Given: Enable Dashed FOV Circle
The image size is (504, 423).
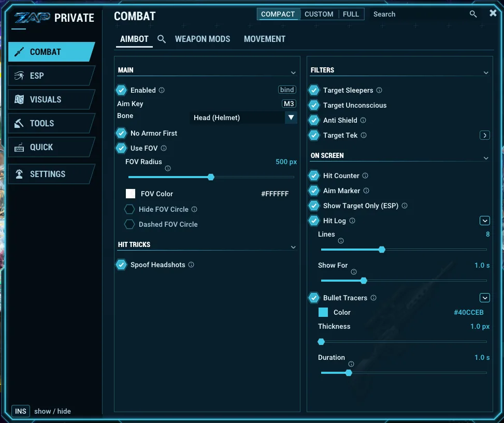Looking at the screenshot, I should click(129, 224).
